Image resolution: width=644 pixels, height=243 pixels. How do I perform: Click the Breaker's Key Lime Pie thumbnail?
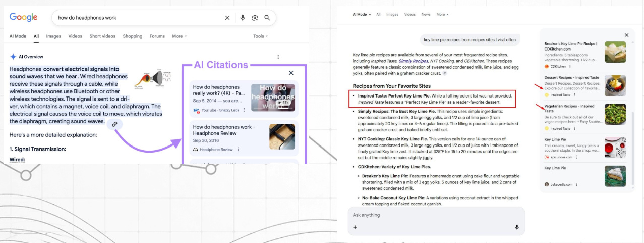(x=615, y=52)
